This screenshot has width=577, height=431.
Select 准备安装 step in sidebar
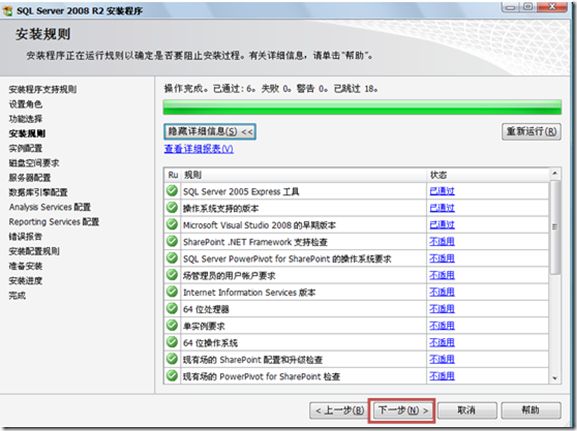[25, 266]
